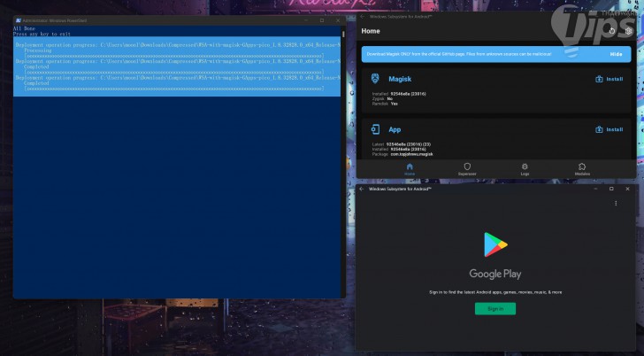644x356 pixels.
Task: Click the Magisk heading text
Action: point(400,79)
